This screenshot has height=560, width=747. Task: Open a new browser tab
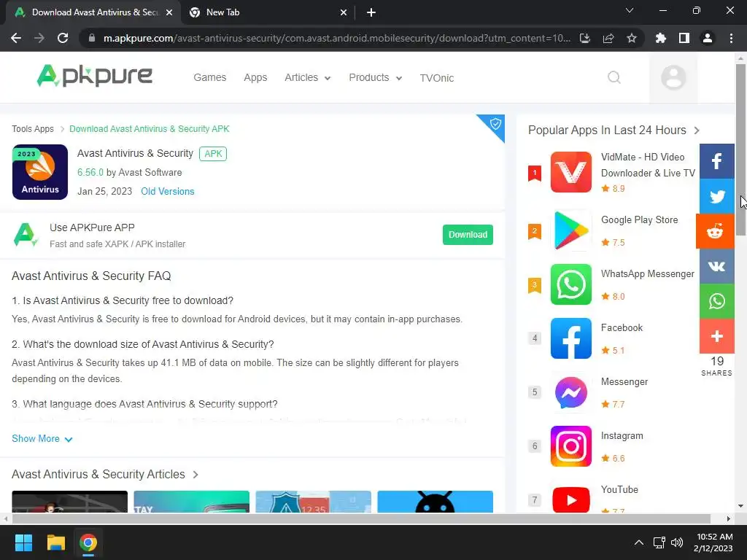click(x=371, y=12)
